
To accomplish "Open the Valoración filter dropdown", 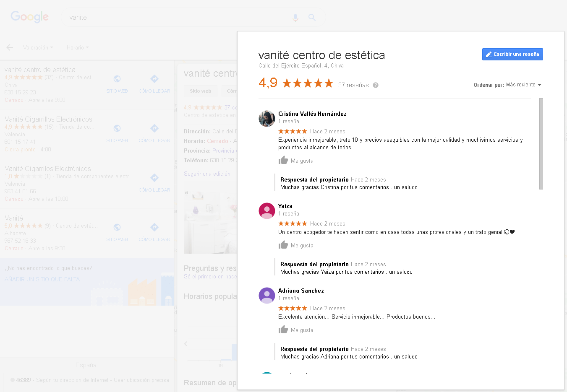I will tap(38, 47).
